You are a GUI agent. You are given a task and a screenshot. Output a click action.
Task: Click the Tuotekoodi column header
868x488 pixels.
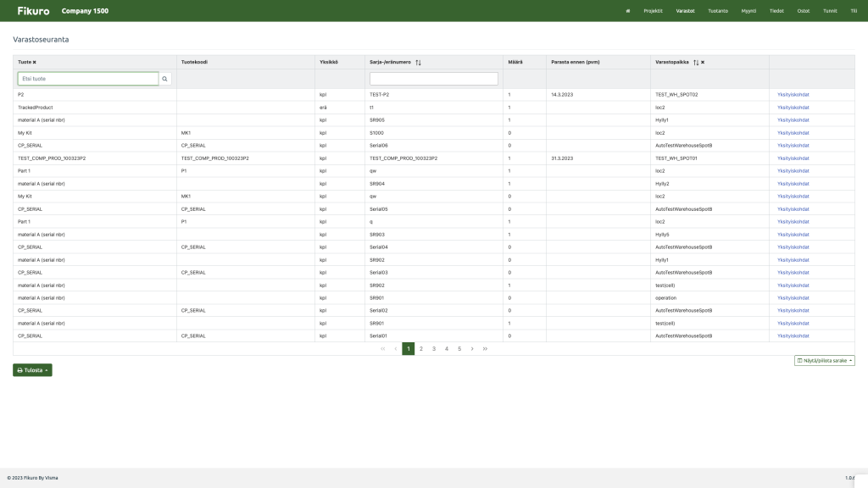click(x=194, y=63)
